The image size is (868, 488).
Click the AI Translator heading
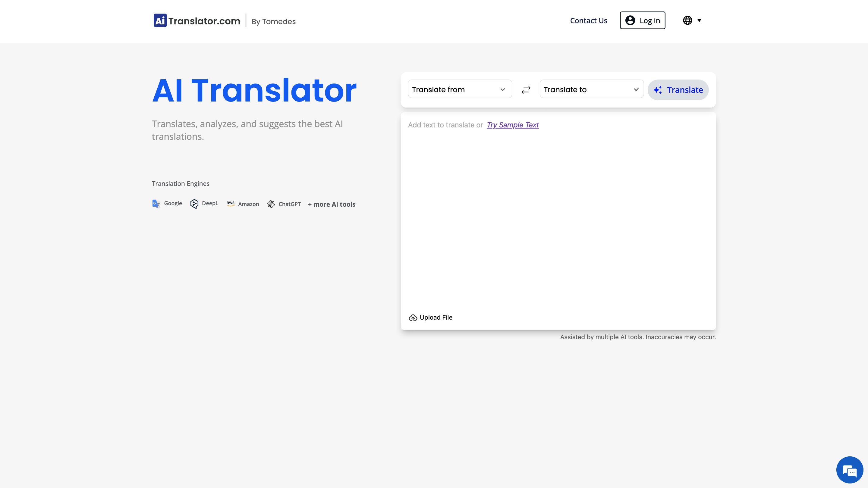point(254,90)
